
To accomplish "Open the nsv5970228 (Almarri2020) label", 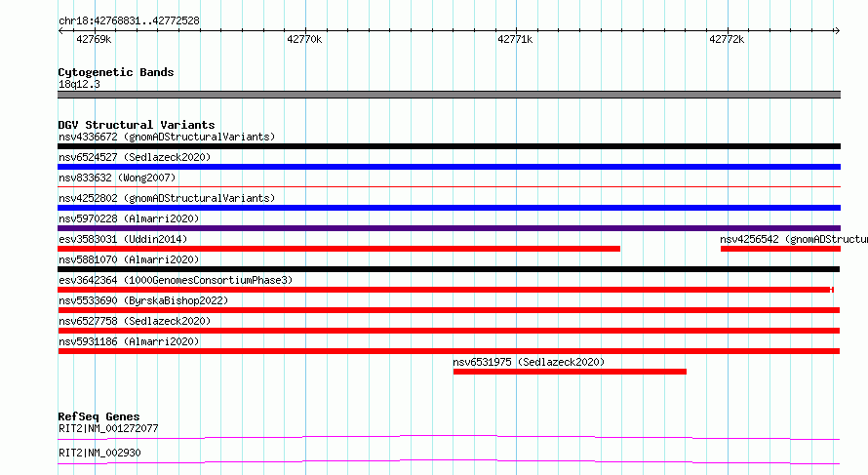I will [129, 218].
